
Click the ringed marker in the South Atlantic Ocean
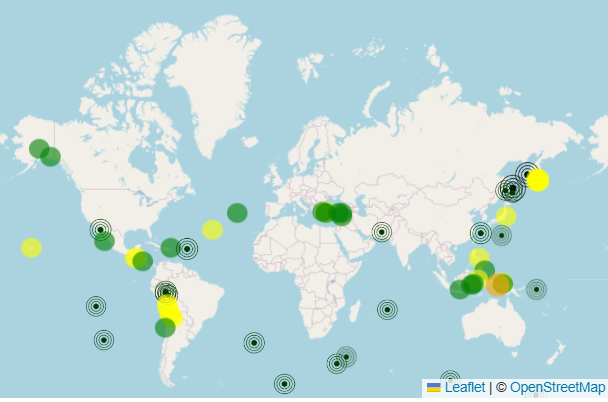tap(254, 343)
